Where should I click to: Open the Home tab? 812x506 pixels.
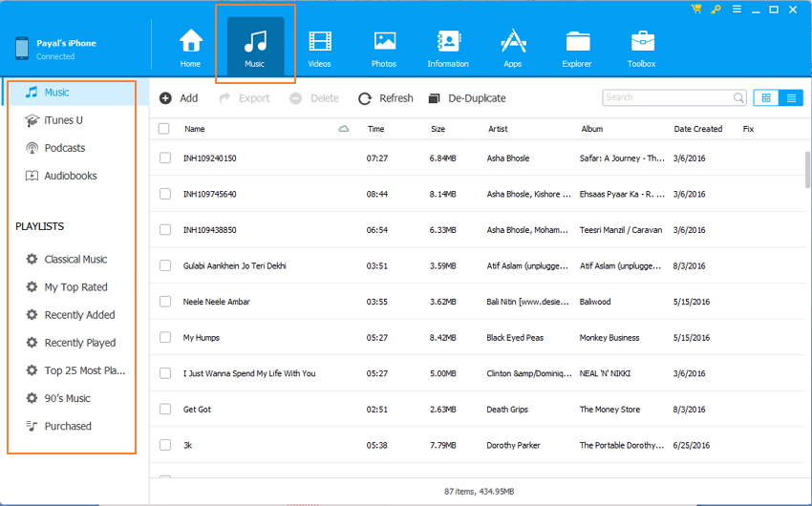pyautogui.click(x=190, y=48)
